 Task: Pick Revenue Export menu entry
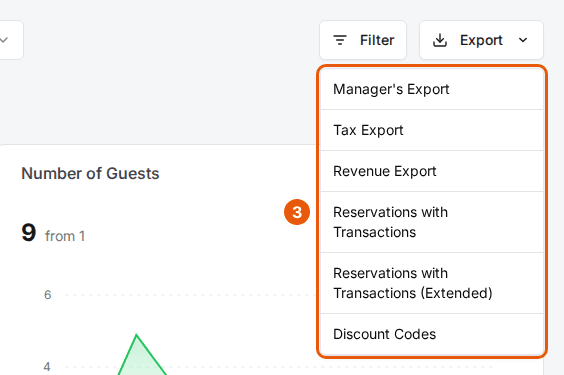click(x=432, y=171)
